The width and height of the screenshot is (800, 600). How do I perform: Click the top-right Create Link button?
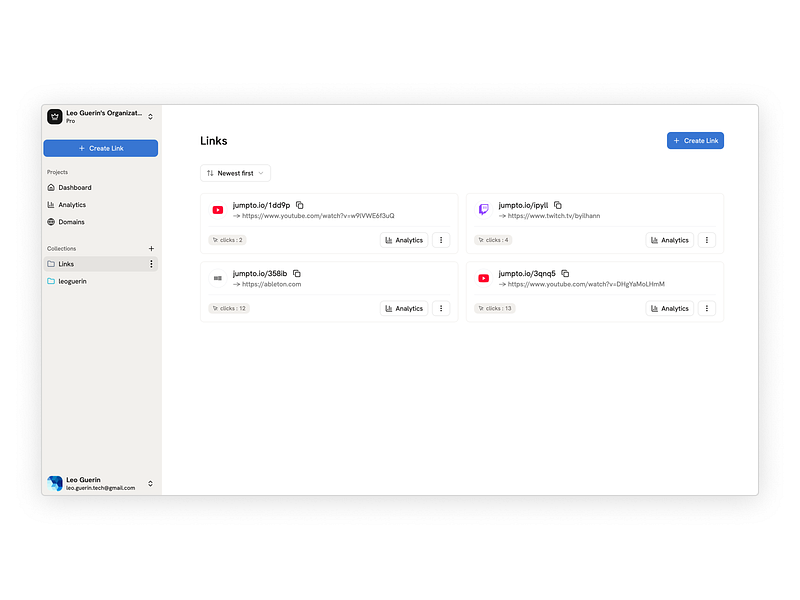click(695, 141)
